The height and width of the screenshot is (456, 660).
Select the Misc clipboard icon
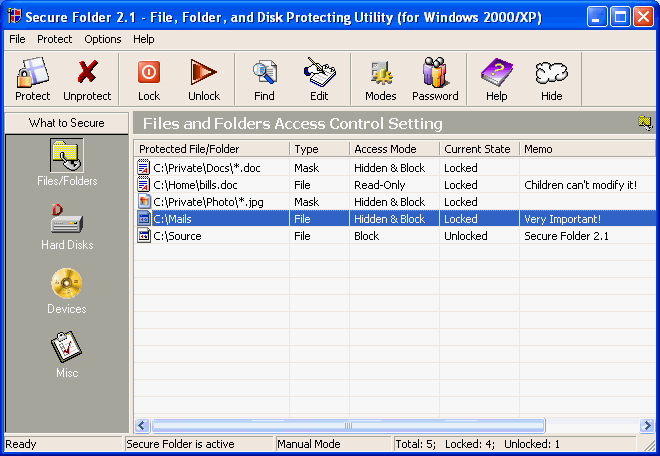(66, 347)
